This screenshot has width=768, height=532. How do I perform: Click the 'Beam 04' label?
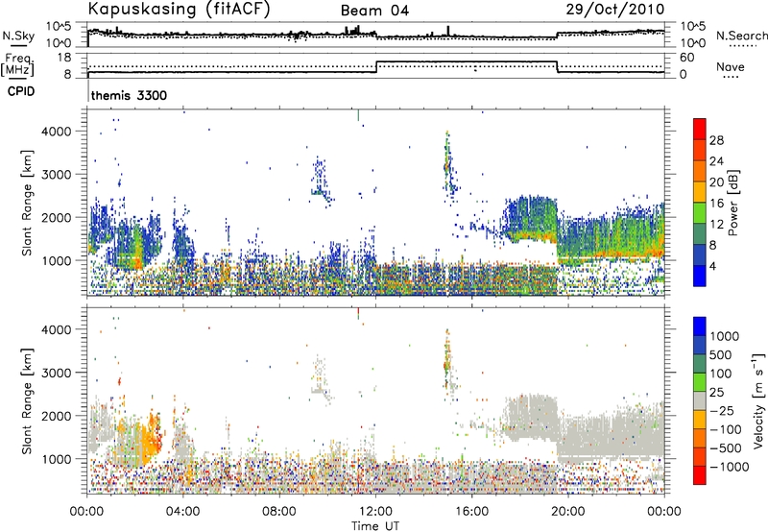point(374,11)
